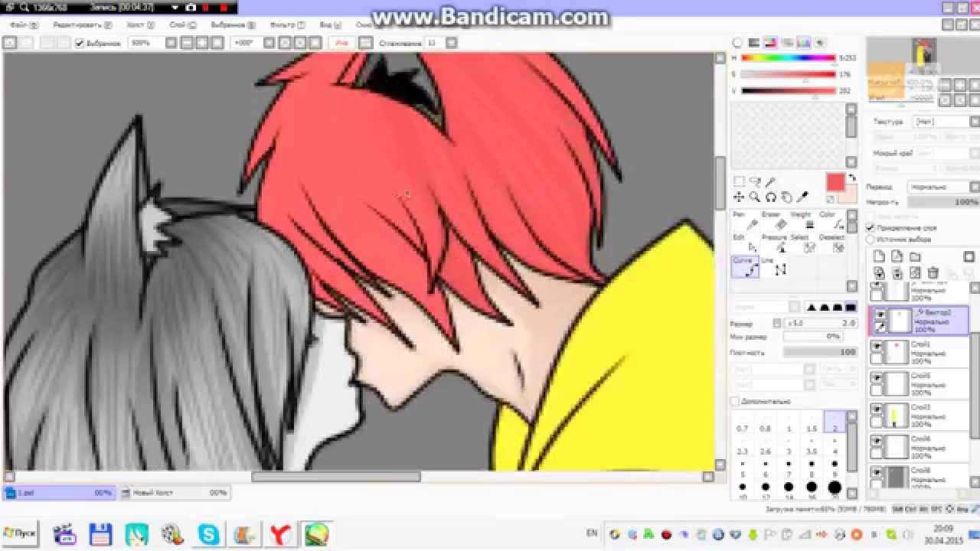Hide the Слой1 layer
The width and height of the screenshot is (980, 551).
point(878,347)
